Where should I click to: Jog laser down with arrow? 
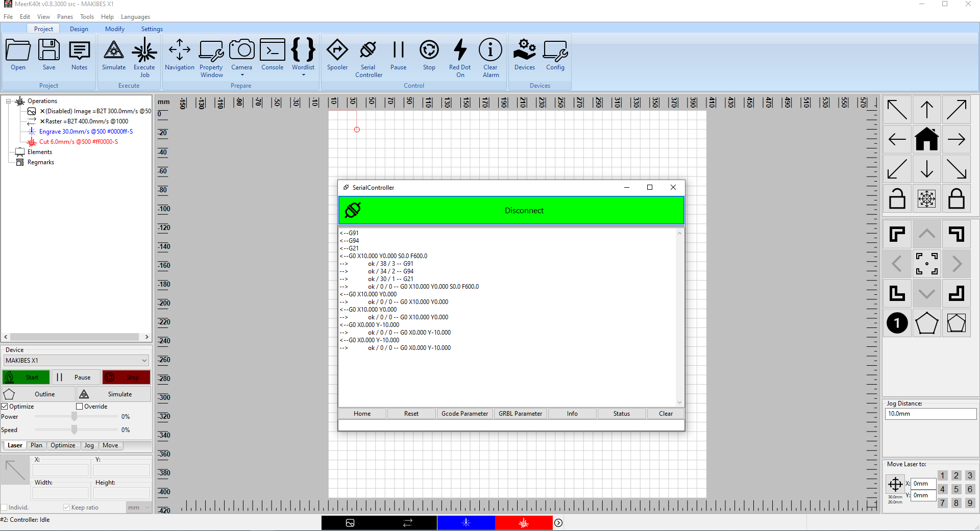927,169
